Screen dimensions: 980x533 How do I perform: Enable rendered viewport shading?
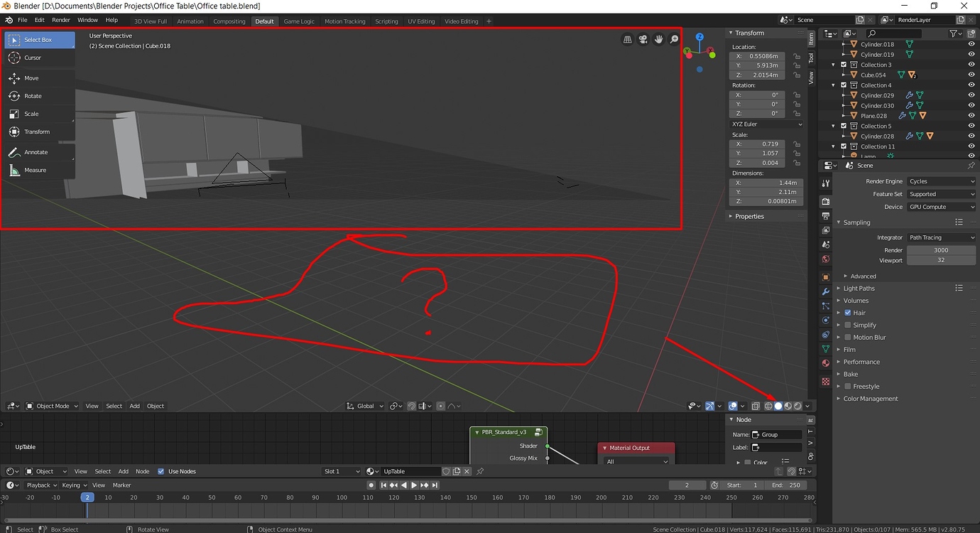pos(798,406)
